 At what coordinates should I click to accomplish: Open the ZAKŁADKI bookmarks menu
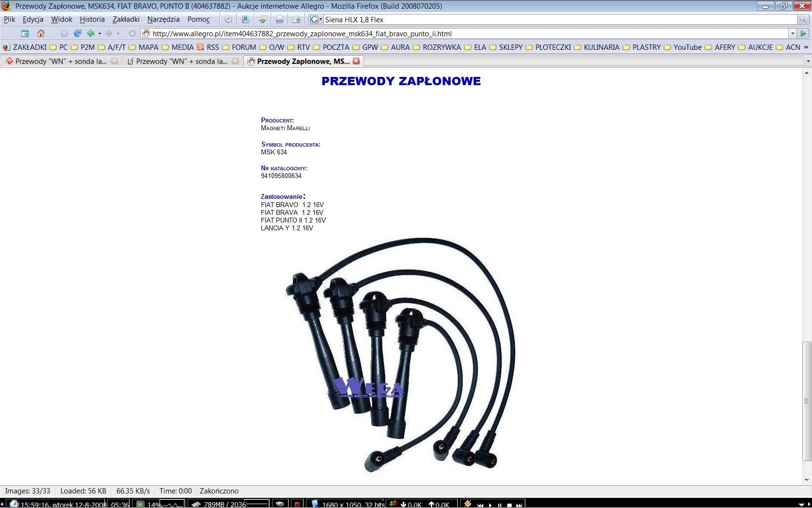pos(25,47)
